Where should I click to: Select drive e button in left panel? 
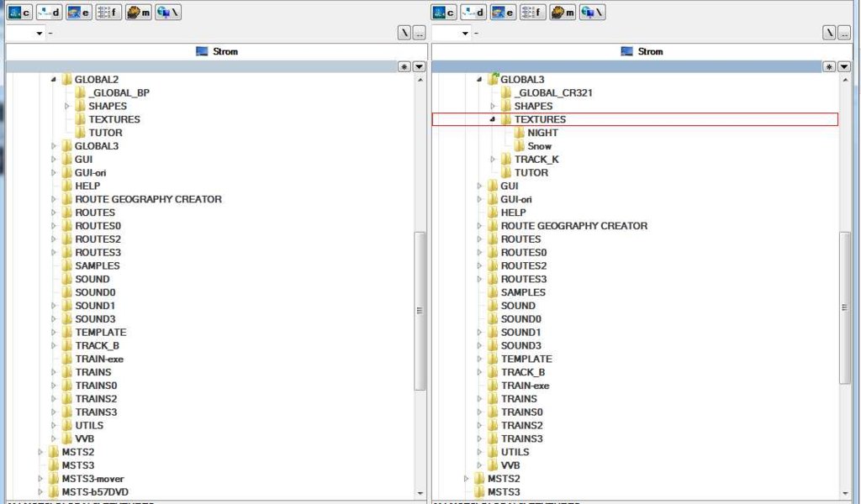click(x=78, y=12)
